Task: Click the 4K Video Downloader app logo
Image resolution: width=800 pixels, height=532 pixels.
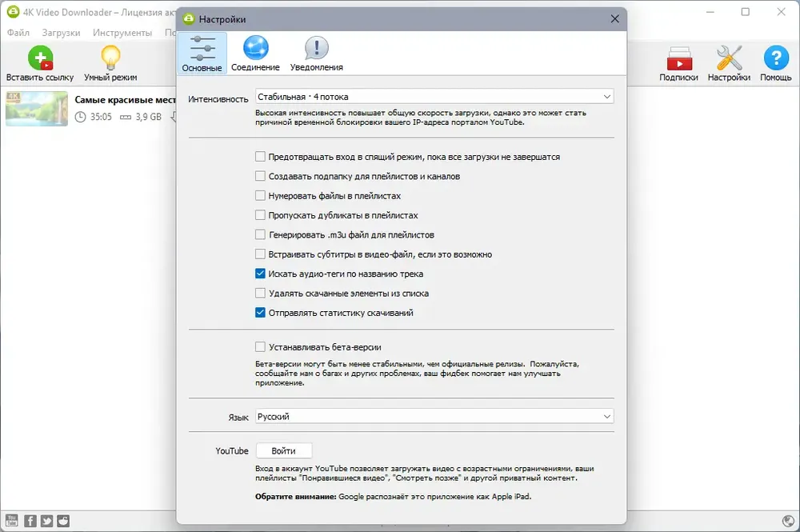Action: tap(13, 12)
